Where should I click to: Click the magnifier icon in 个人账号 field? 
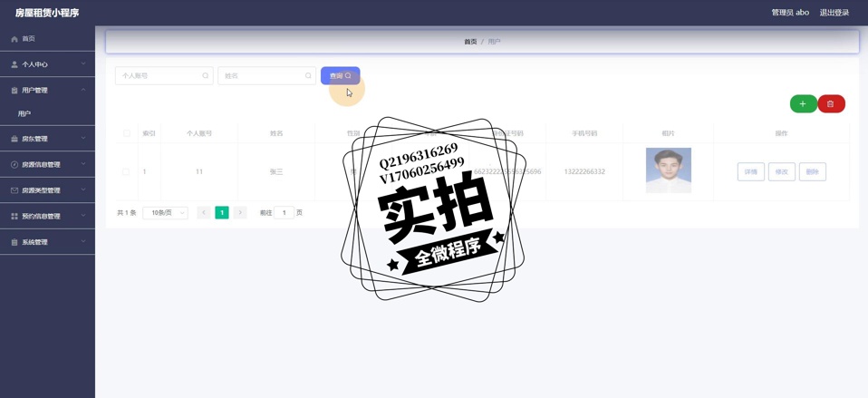[206, 76]
